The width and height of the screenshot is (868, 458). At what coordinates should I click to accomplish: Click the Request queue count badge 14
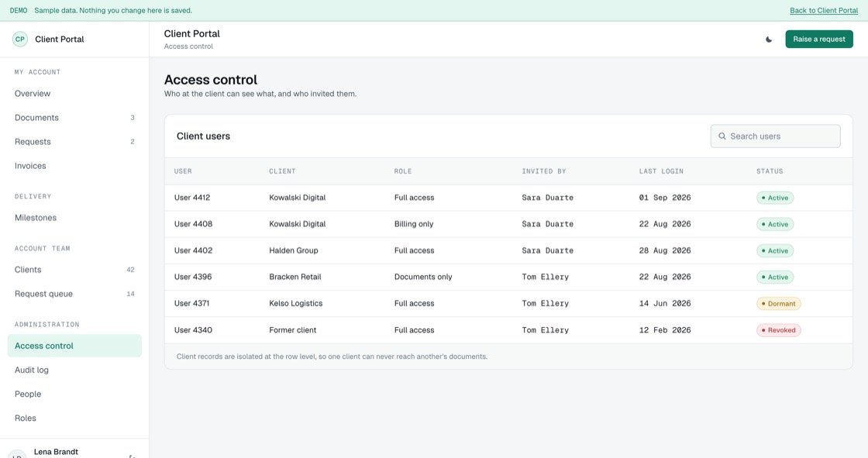(x=131, y=294)
